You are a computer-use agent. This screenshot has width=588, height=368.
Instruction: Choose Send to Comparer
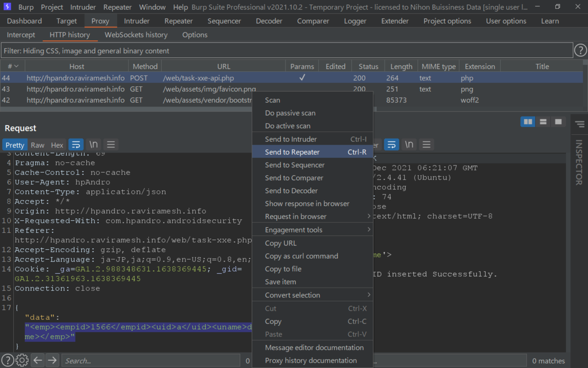click(x=312, y=178)
